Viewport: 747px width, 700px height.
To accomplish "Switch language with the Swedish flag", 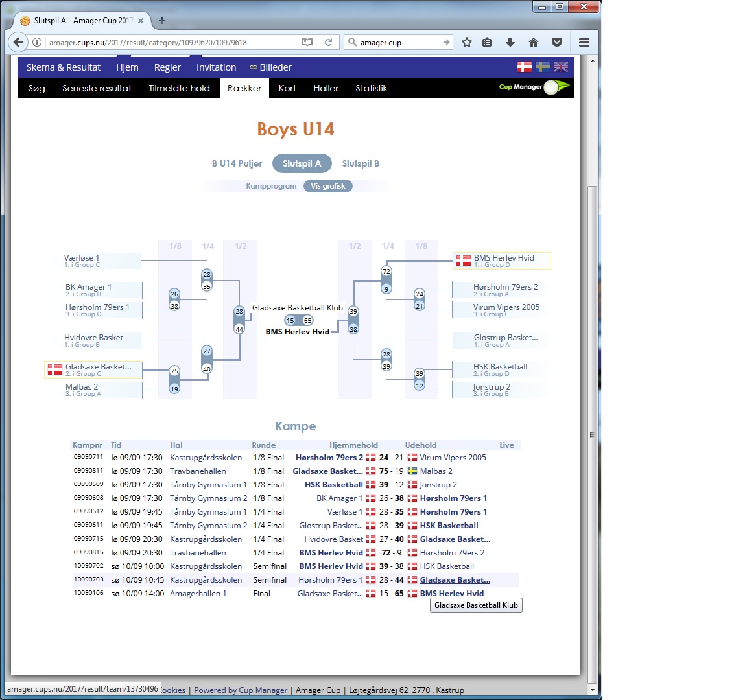I will (x=543, y=67).
